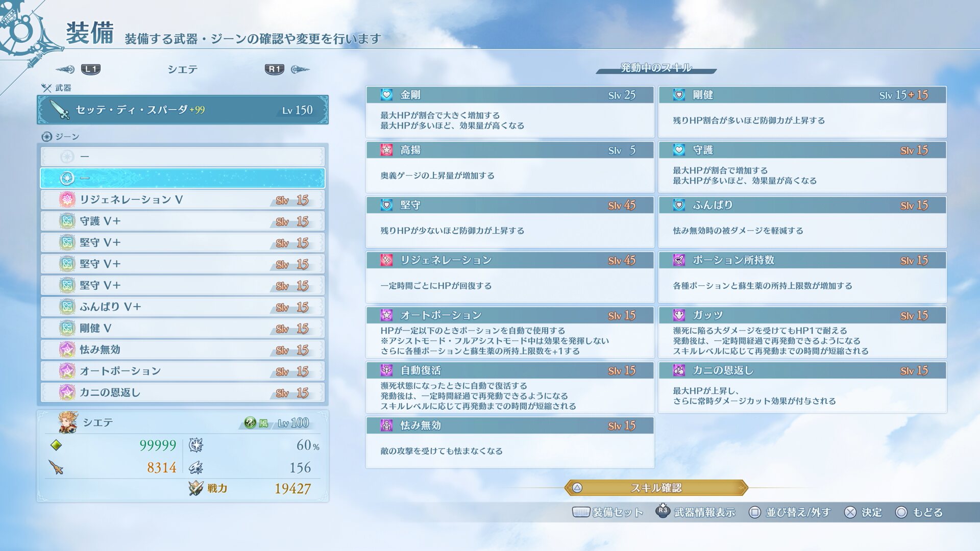980x551 pixels.
Task: Click the pink icon beside リジェネレーション V
Action: [67, 199]
